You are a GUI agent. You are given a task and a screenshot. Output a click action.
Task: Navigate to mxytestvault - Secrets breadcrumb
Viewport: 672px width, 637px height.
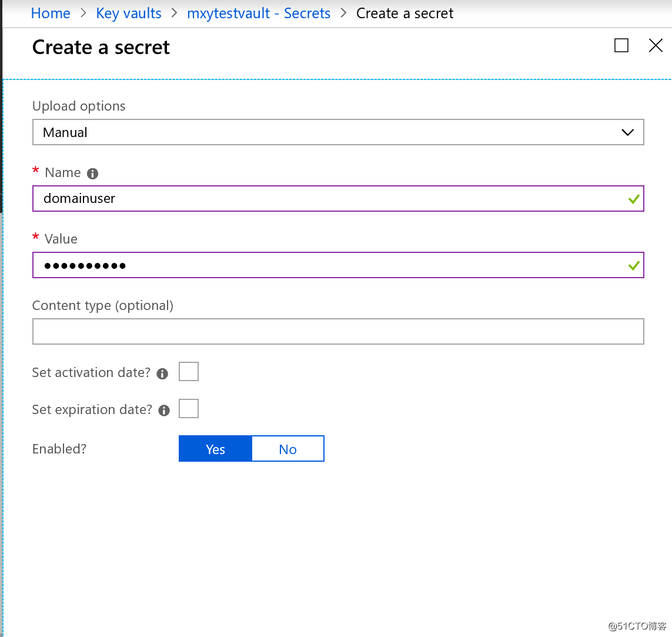259,14
